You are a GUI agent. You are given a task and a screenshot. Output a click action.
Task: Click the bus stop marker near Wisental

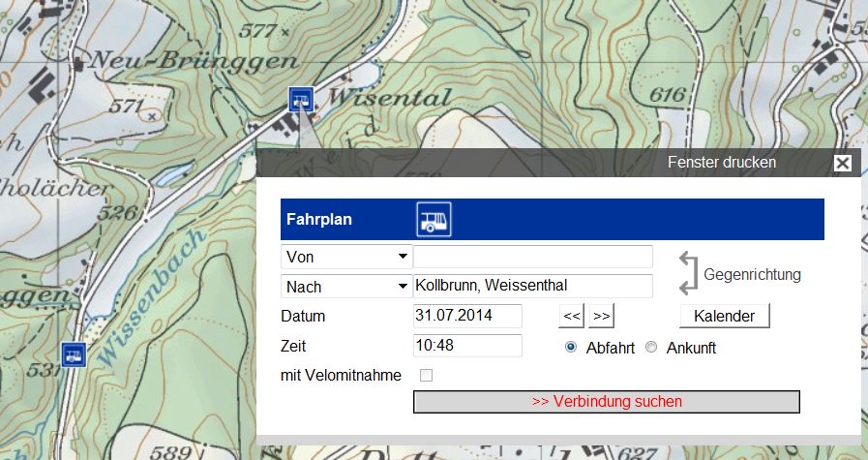301,98
